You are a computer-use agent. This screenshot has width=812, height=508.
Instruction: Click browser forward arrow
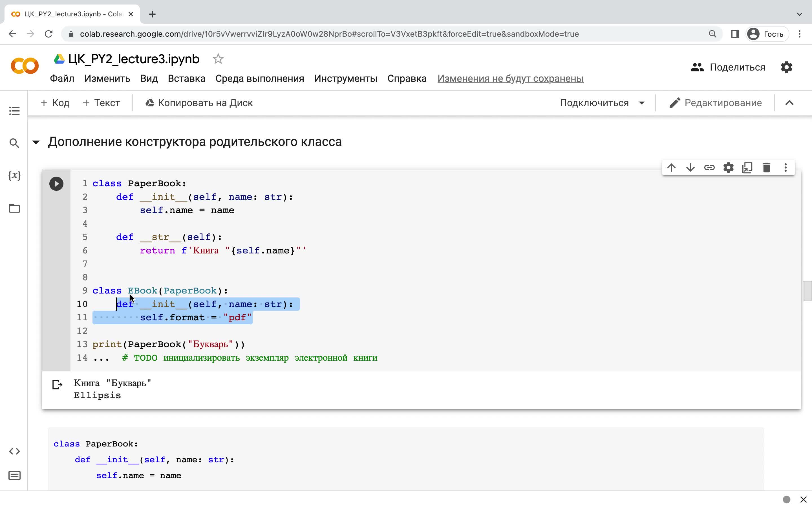tap(30, 34)
